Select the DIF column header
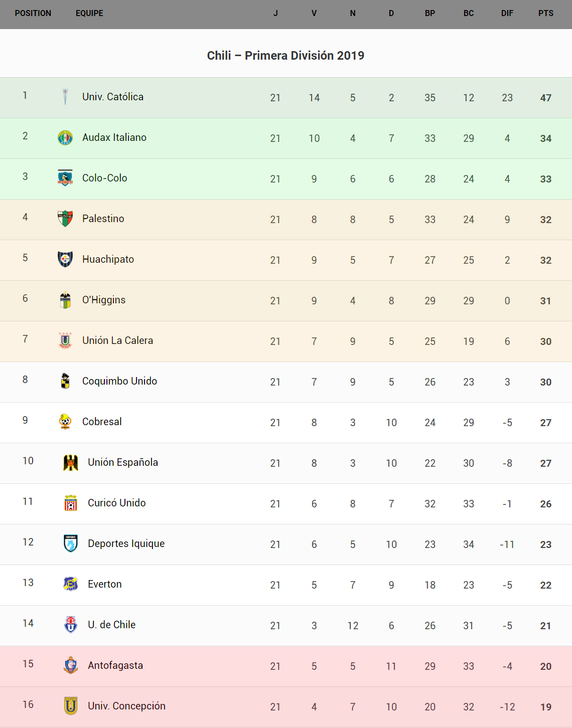 point(507,14)
